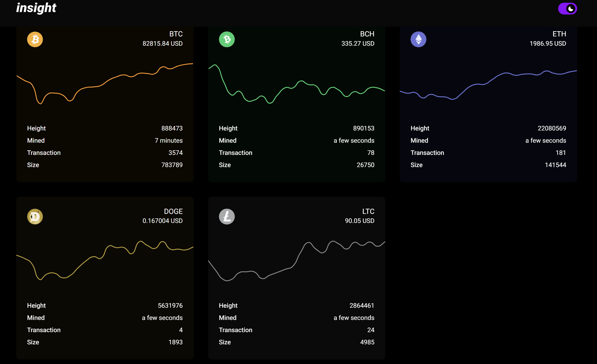Image resolution: width=597 pixels, height=364 pixels.
Task: Click the LTC gray price chart
Action: 296,260
